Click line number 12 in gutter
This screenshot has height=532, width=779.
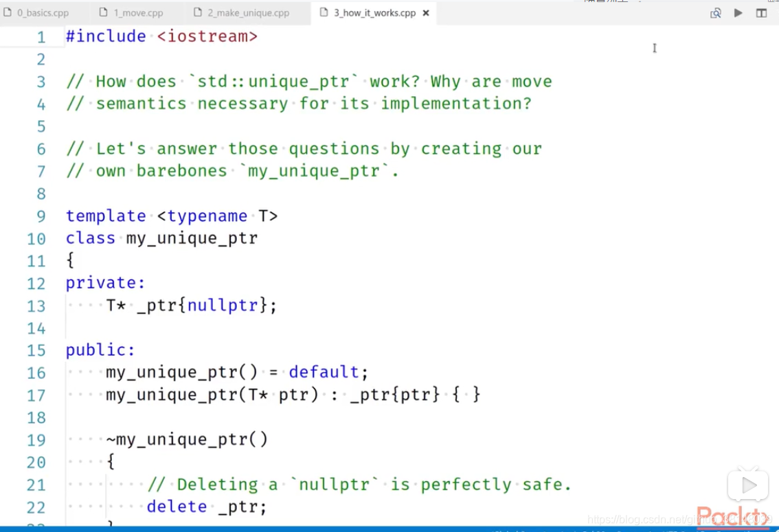click(36, 284)
